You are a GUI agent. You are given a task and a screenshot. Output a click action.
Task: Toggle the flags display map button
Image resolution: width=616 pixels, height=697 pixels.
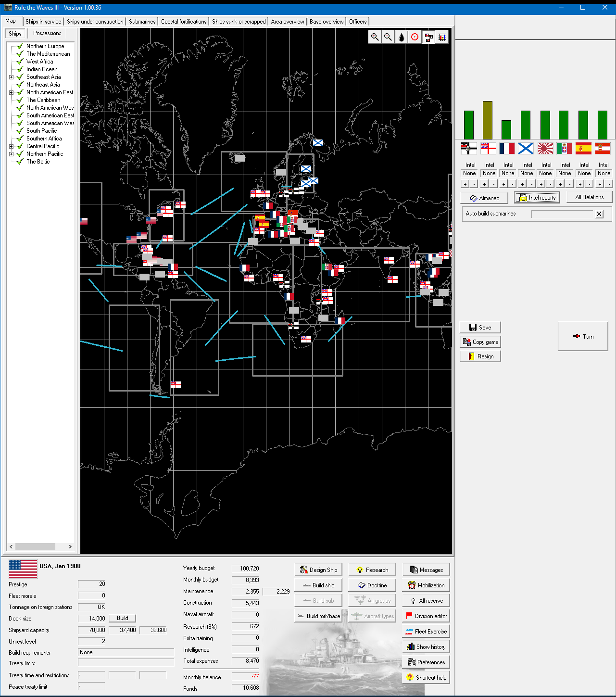428,37
